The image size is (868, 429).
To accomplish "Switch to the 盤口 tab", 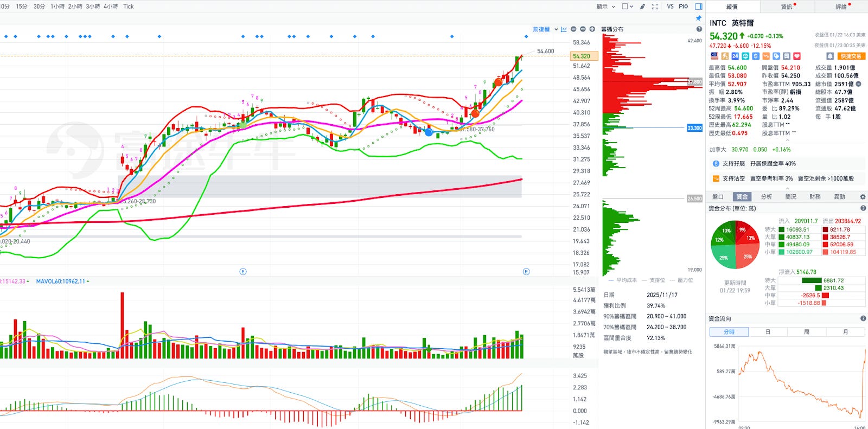I will 718,197.
